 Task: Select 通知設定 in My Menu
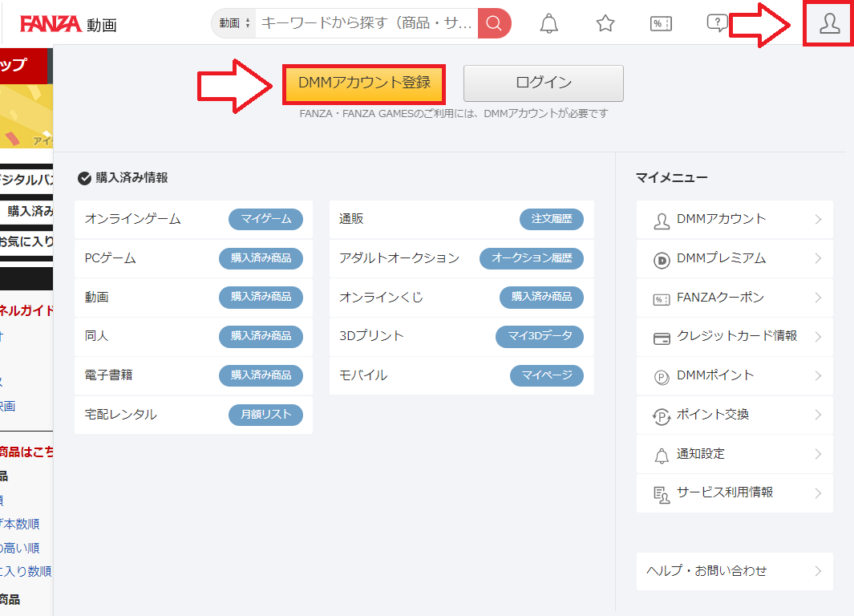coord(735,454)
